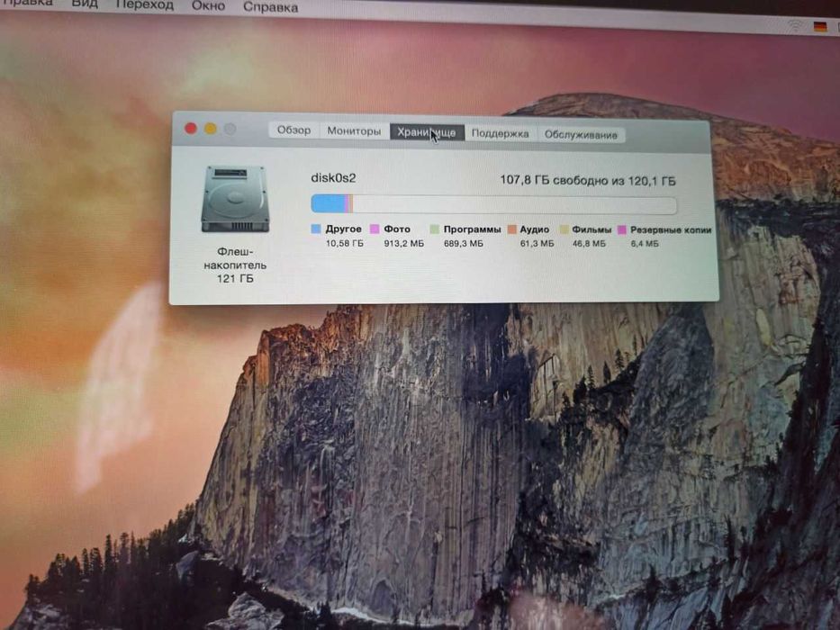Click the Программы category label
840x630 pixels.
pyautogui.click(x=472, y=229)
